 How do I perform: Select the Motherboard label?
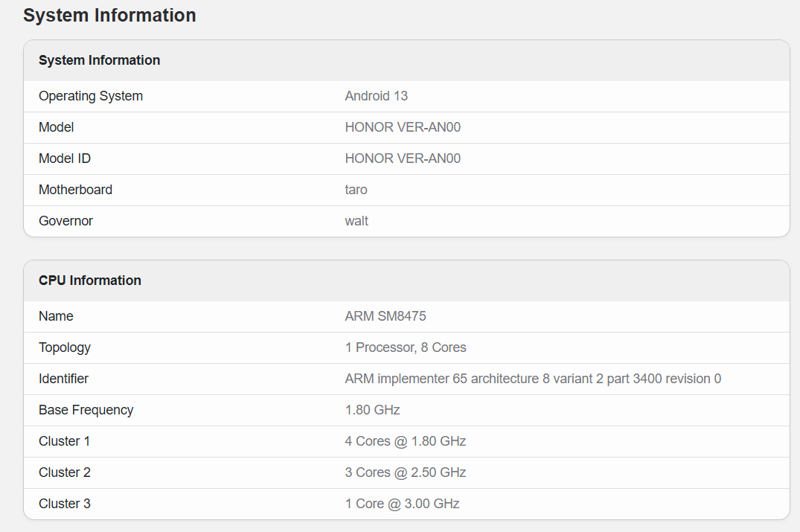(x=75, y=190)
